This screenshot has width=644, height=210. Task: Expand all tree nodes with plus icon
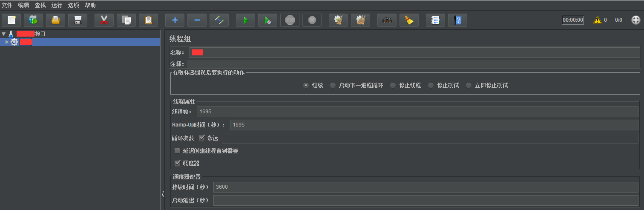175,20
